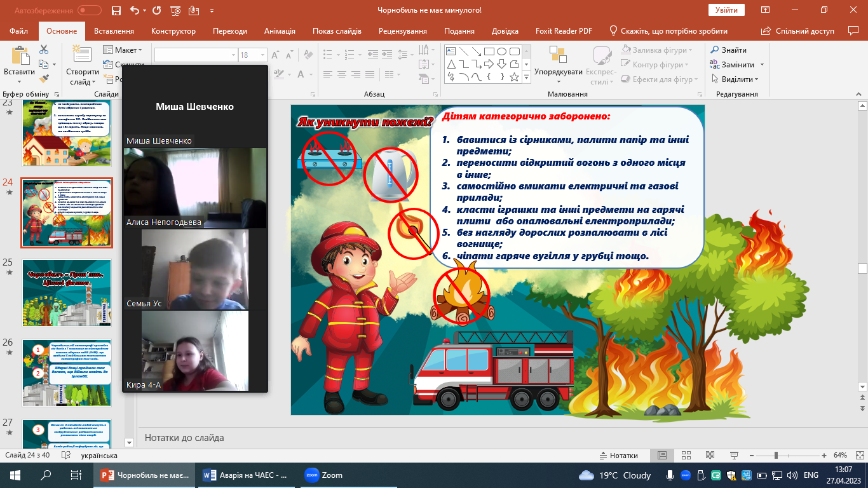Switch to Slide Sorter view in status bar

(685, 456)
